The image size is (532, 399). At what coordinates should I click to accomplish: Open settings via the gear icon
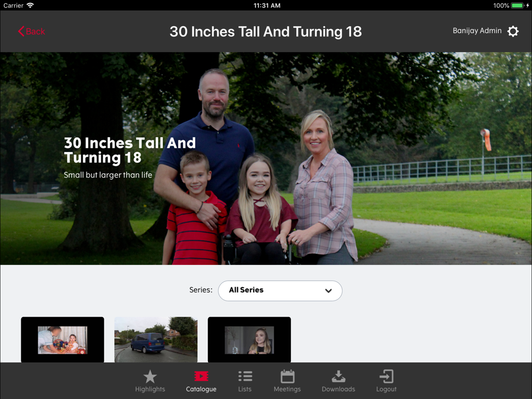click(513, 31)
